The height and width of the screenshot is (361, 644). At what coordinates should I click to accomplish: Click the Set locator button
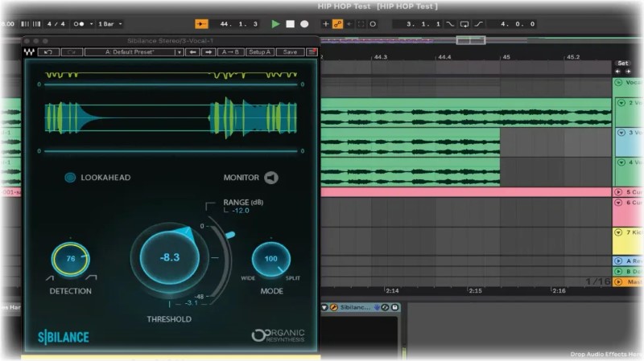coord(622,64)
